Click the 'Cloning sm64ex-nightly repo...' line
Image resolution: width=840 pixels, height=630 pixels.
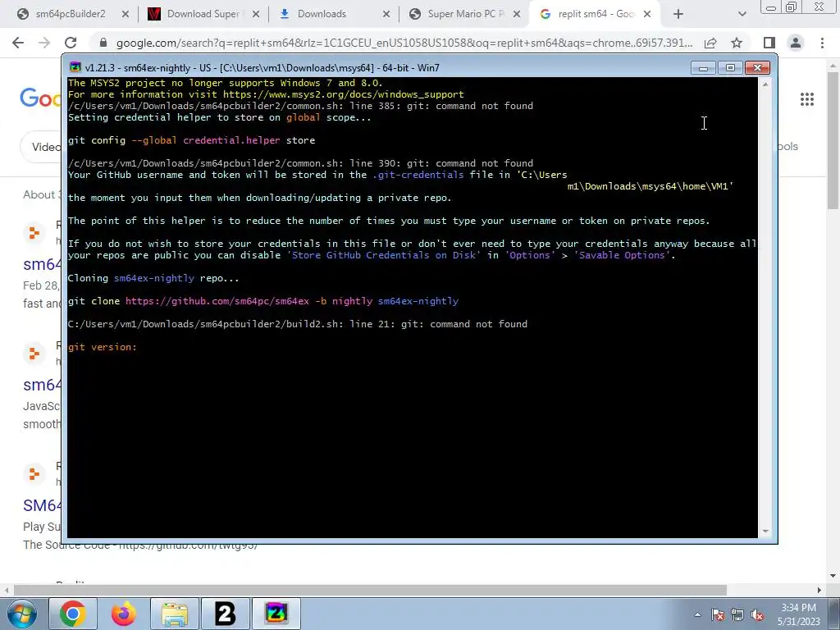pos(153,278)
